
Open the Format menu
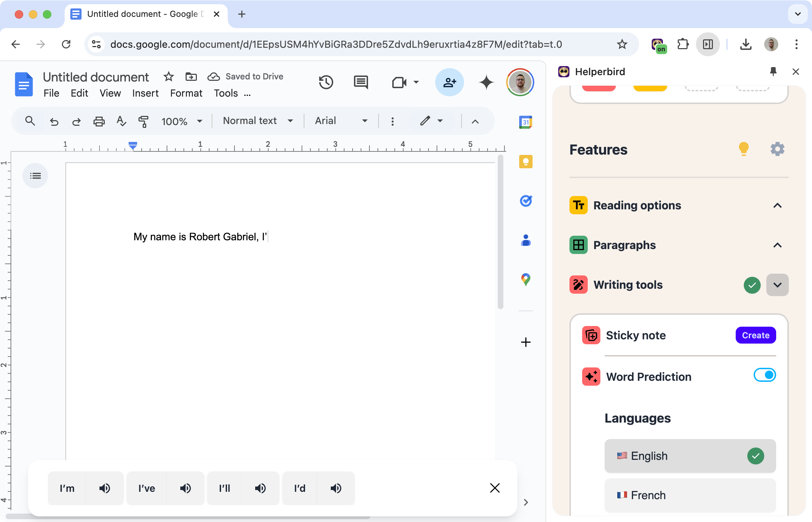(x=186, y=93)
